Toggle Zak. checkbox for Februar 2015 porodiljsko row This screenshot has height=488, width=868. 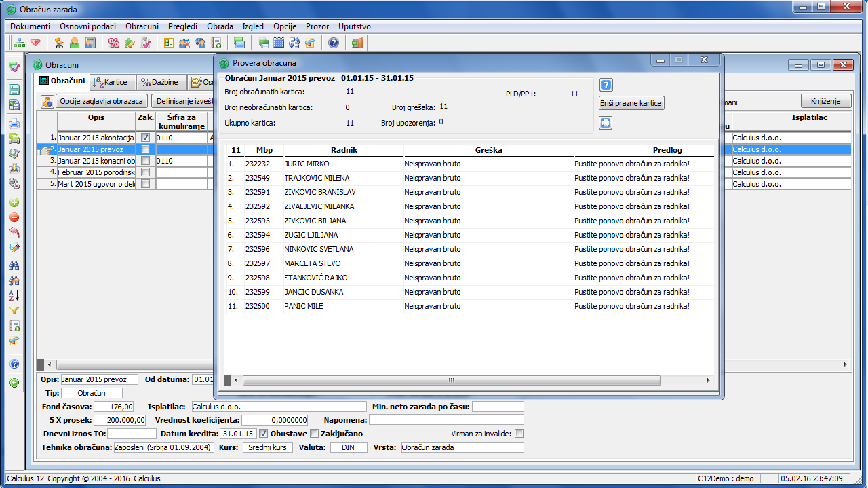click(x=145, y=172)
